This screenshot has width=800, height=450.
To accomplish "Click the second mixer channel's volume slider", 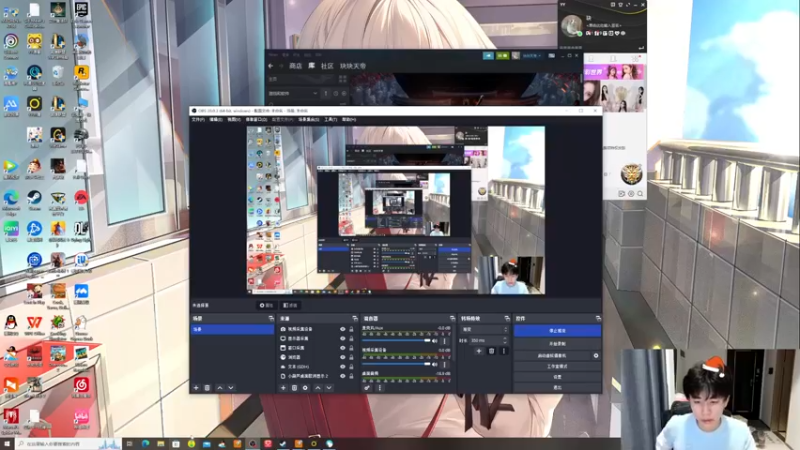I will click(396, 364).
